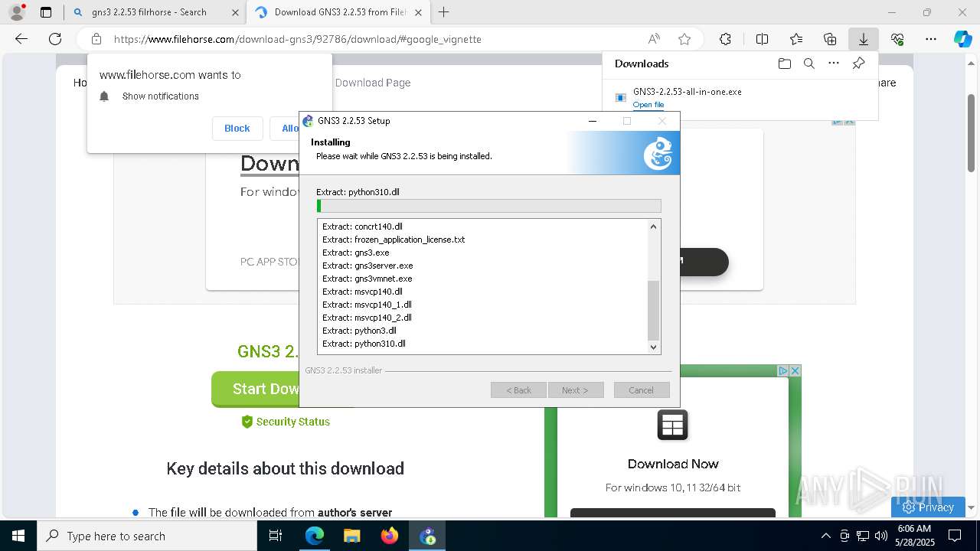This screenshot has width=980, height=551.
Task: Block filehorse.com notifications
Action: [237, 128]
